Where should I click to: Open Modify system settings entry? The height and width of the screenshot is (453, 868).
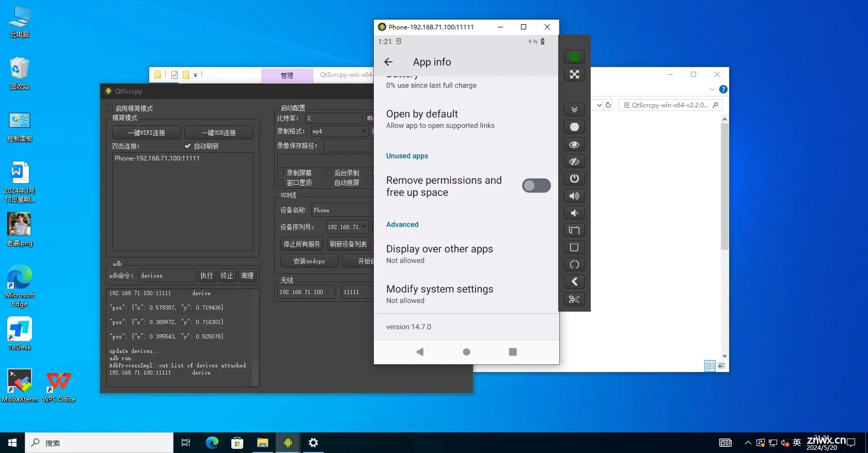pos(466,294)
